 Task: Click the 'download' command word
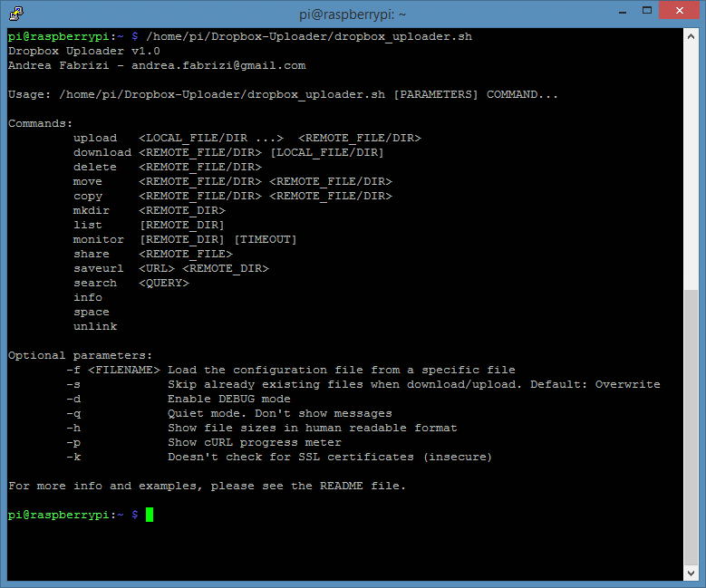click(x=102, y=152)
